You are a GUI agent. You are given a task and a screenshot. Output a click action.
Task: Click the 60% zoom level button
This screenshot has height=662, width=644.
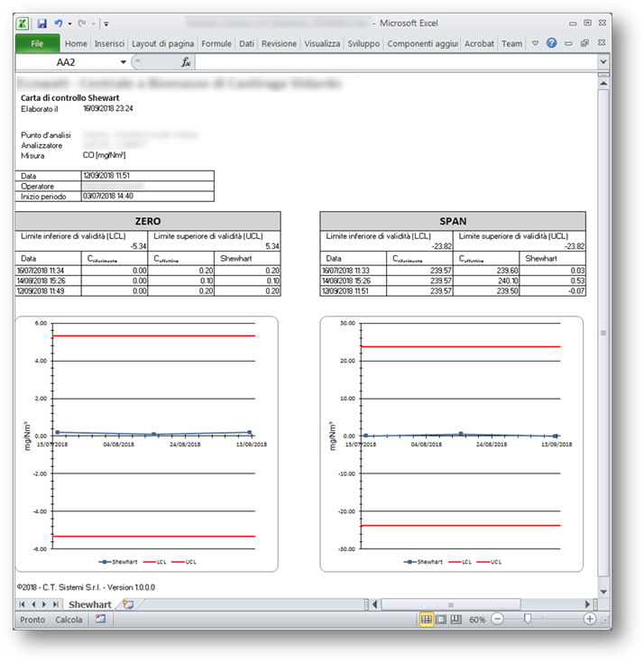[479, 620]
